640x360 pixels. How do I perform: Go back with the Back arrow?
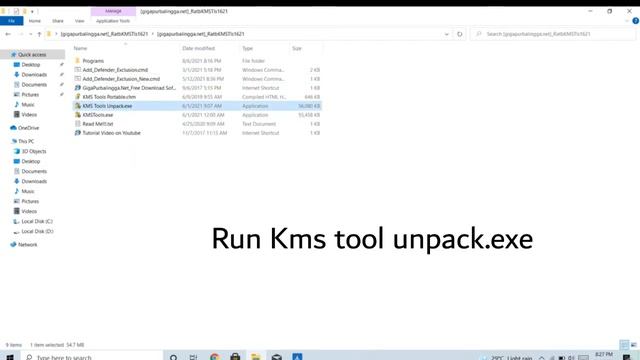click(8, 34)
